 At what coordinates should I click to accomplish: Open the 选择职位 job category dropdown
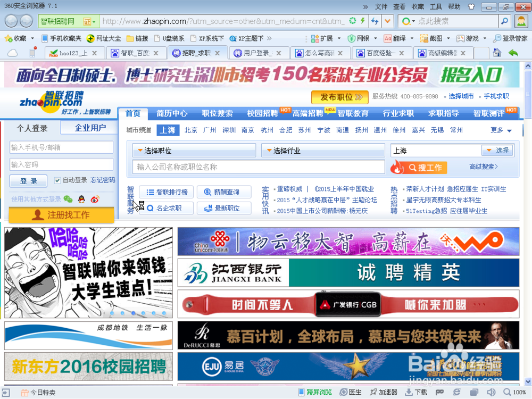(193, 149)
